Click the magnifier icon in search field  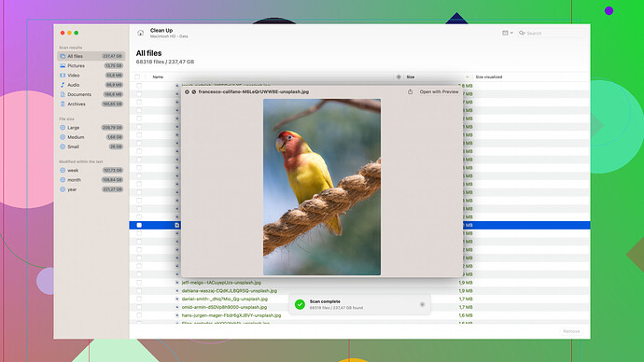pos(522,33)
